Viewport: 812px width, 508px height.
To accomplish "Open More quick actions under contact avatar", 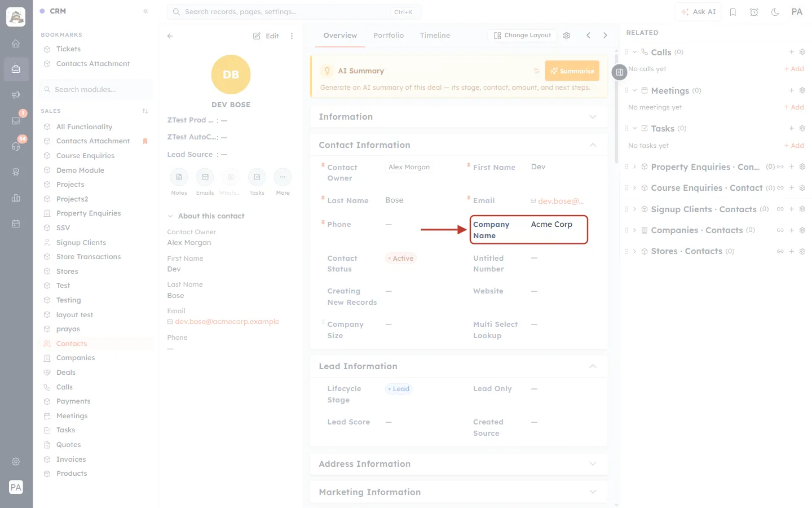I will pos(283,177).
